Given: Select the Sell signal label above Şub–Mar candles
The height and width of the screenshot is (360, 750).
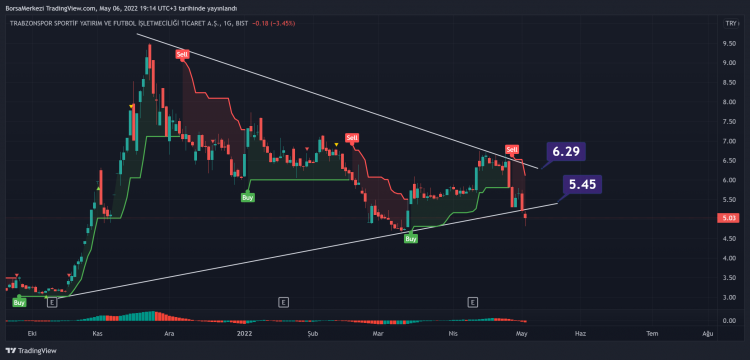Looking at the screenshot, I should click(x=352, y=138).
